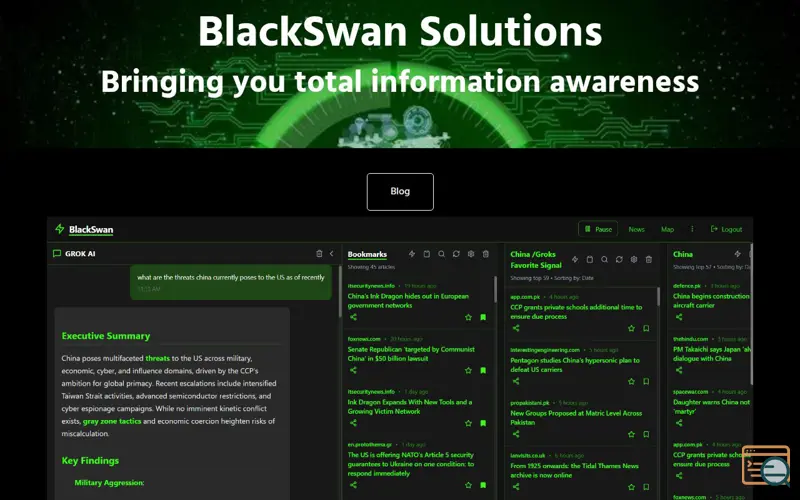The height and width of the screenshot is (500, 800).
Task: Star the China's Ink Dragon hides out article
Action: click(x=468, y=317)
